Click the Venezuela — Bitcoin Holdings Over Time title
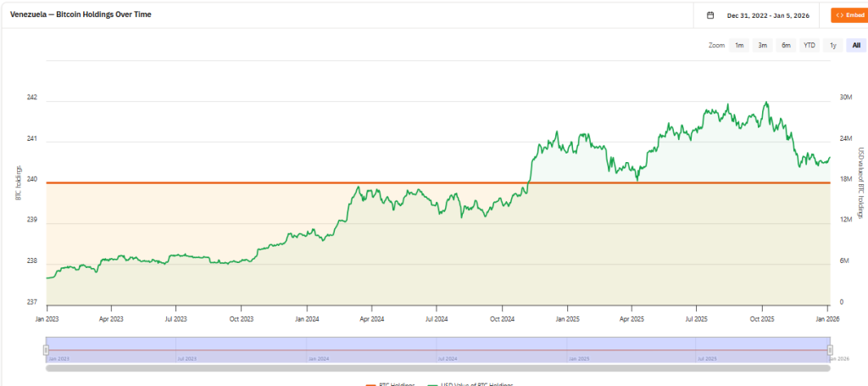 click(x=81, y=15)
